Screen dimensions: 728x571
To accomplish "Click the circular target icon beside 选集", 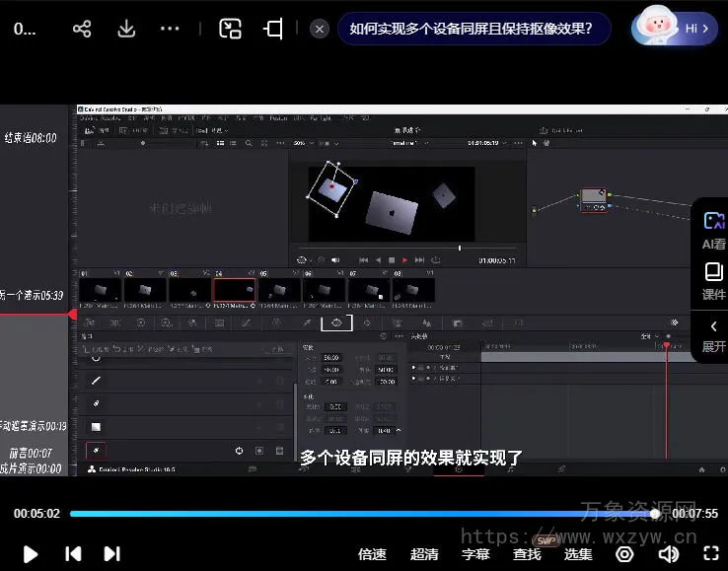I will pos(624,554).
